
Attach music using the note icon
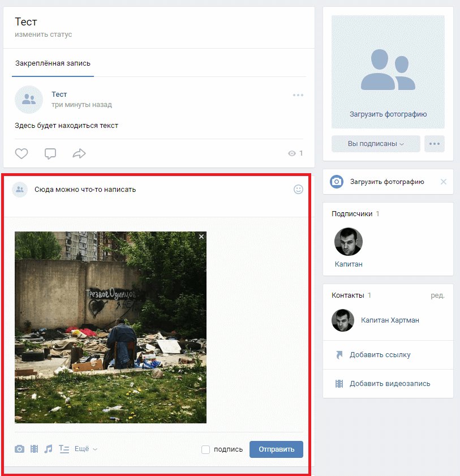[49, 448]
